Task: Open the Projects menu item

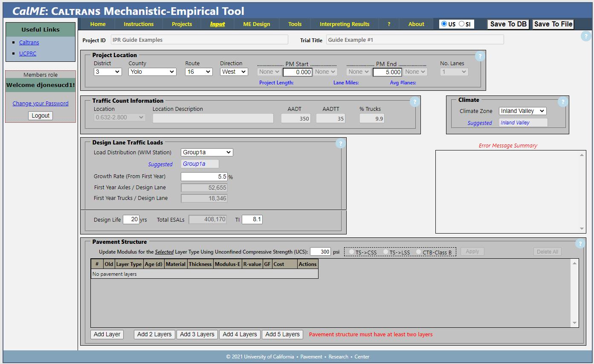Action: pyautogui.click(x=182, y=24)
